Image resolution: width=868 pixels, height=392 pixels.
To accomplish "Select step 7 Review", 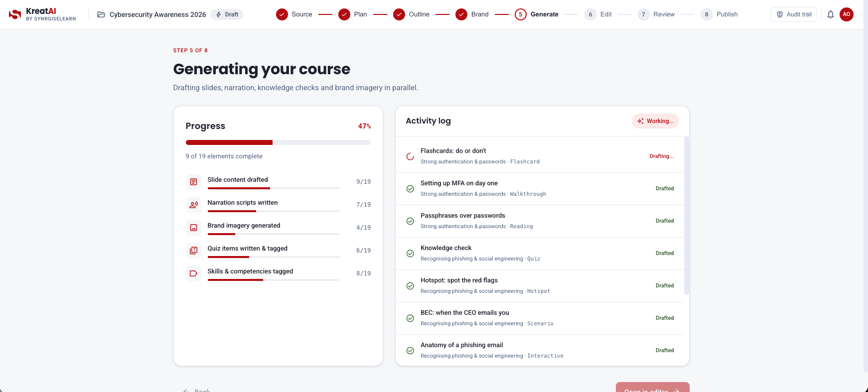I will (x=657, y=14).
